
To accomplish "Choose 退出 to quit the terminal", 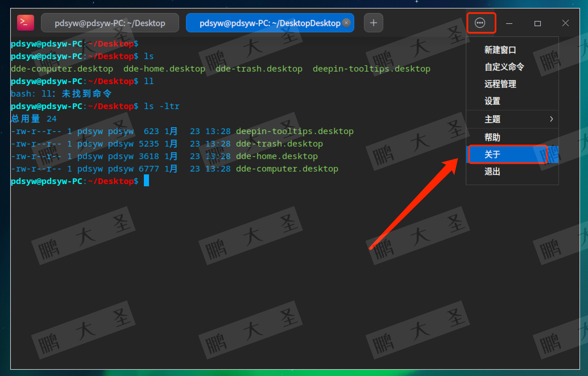I will [492, 172].
